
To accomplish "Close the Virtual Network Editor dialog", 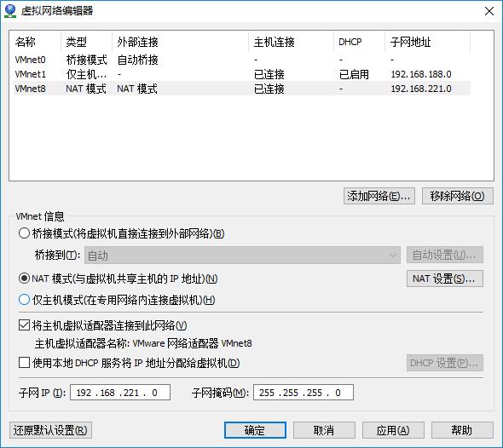I will [489, 11].
